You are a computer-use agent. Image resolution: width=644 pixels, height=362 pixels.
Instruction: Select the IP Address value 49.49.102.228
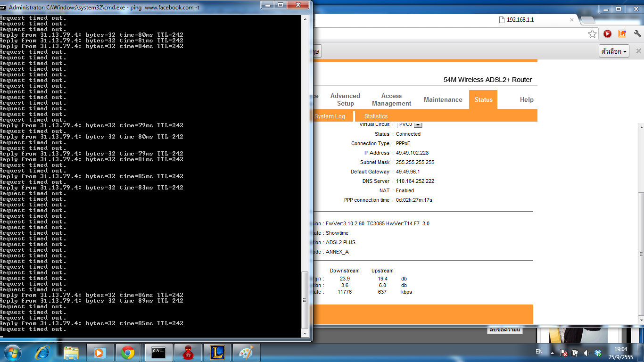412,153
